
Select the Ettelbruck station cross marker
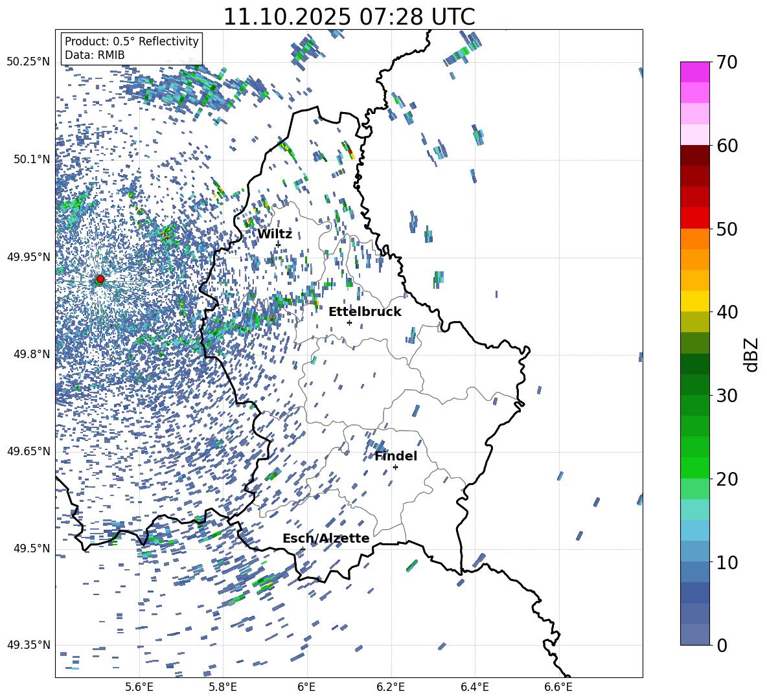click(x=349, y=322)
